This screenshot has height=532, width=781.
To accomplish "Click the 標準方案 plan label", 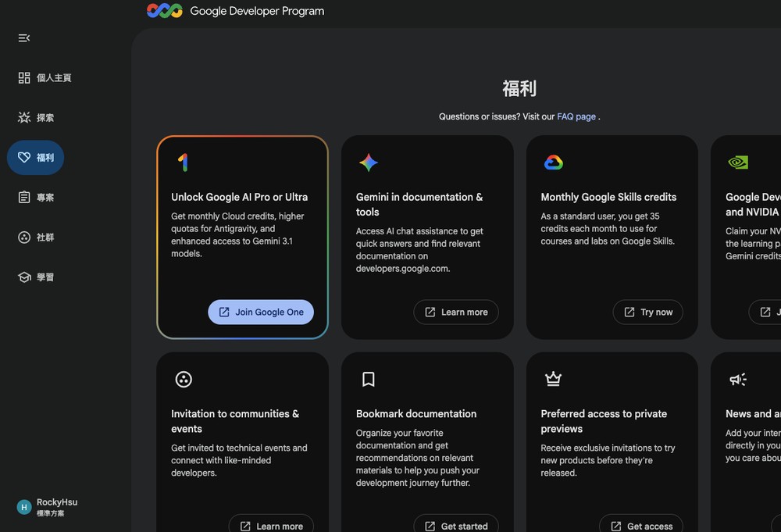I will pyautogui.click(x=50, y=513).
